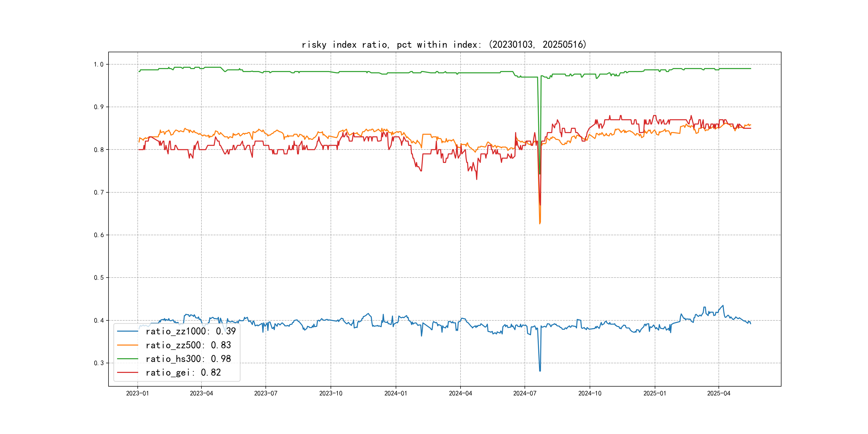Select the 'ratio_zz500: 0.83' legend label

pos(188,345)
